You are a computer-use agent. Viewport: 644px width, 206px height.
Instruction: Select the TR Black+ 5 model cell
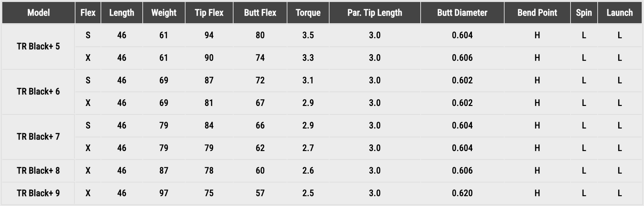(x=38, y=46)
